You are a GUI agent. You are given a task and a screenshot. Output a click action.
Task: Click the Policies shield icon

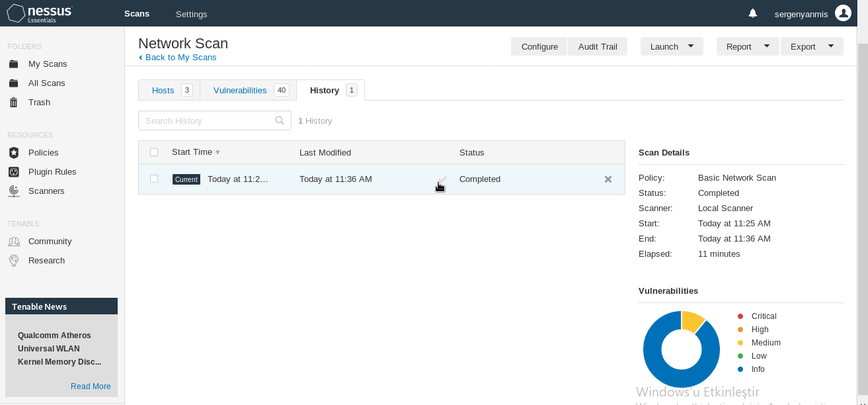(x=13, y=153)
